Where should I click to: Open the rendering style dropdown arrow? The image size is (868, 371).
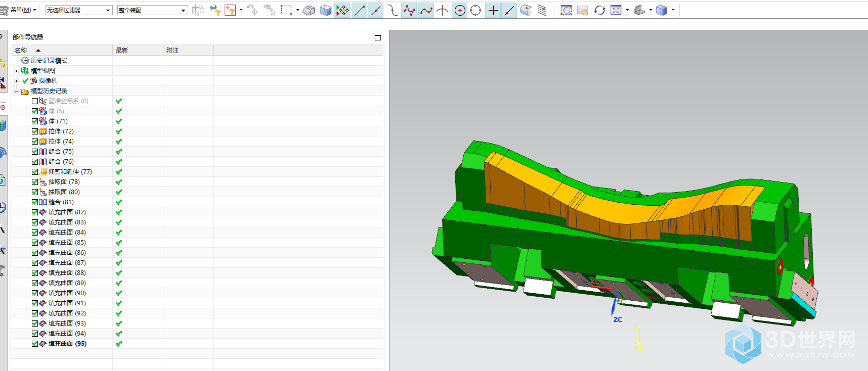[x=650, y=10]
